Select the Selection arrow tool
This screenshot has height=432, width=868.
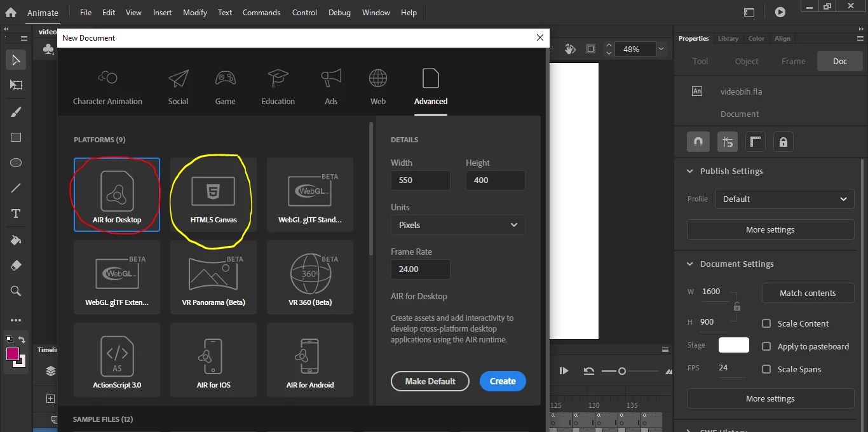(16, 60)
